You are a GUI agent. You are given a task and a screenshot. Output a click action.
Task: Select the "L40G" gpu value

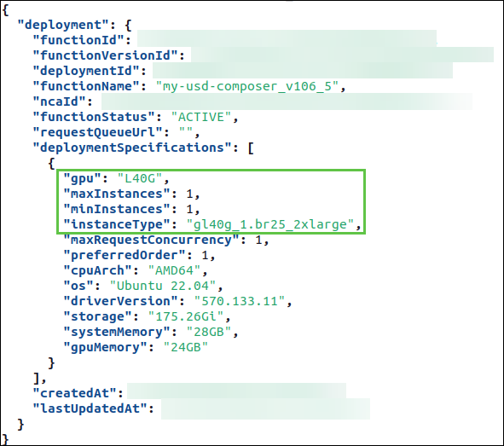(140, 178)
